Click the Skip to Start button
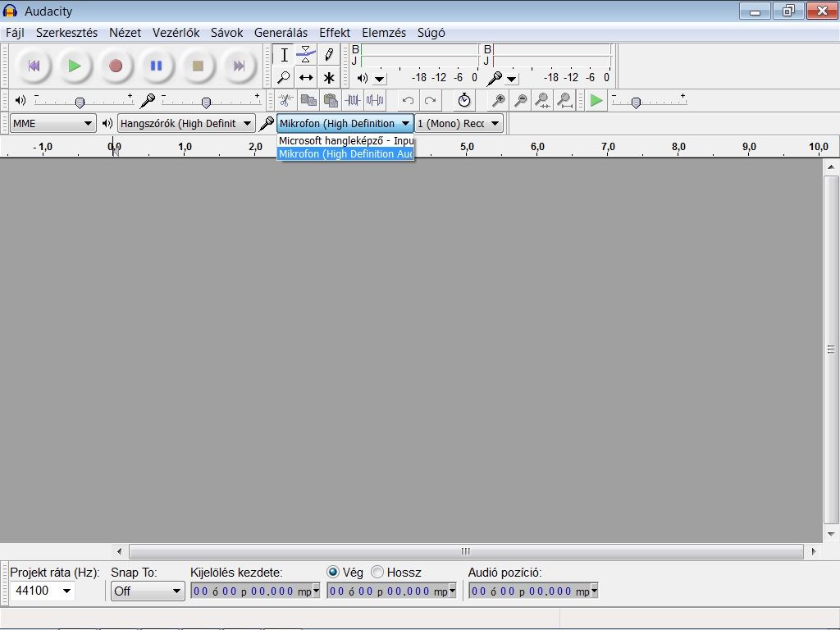The height and width of the screenshot is (630, 840). (34, 66)
